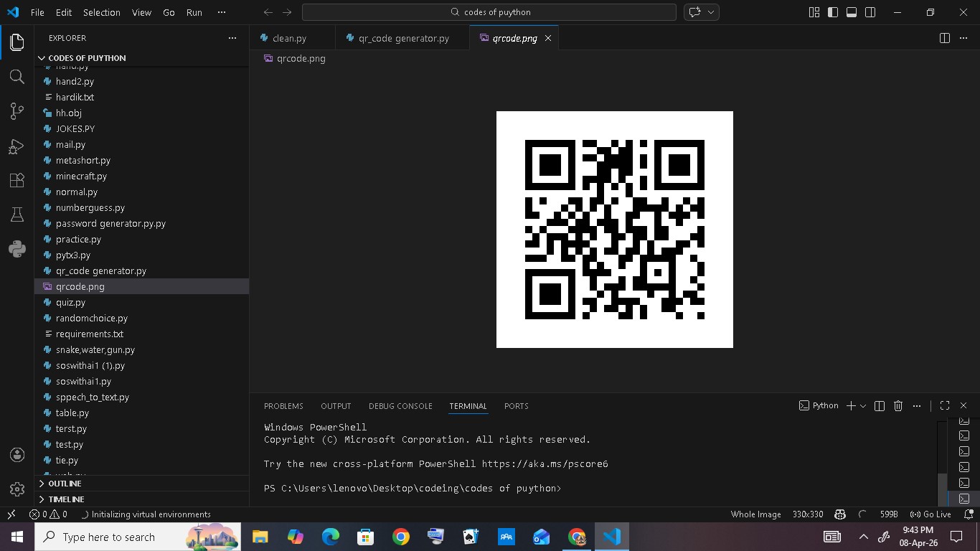980x551 pixels.
Task: Kill terminal with the trash icon
Action: pyautogui.click(x=898, y=405)
